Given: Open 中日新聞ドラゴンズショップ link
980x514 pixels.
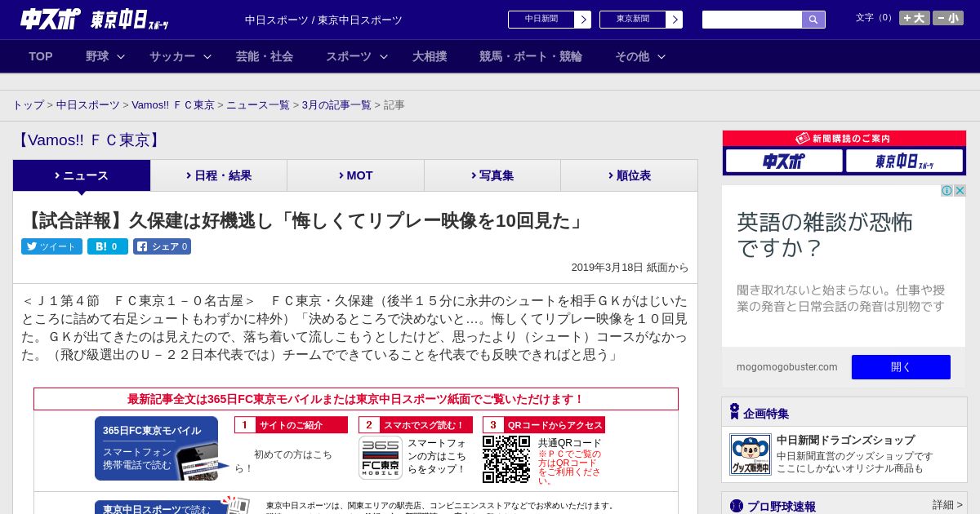Looking at the screenshot, I should coord(845,441).
